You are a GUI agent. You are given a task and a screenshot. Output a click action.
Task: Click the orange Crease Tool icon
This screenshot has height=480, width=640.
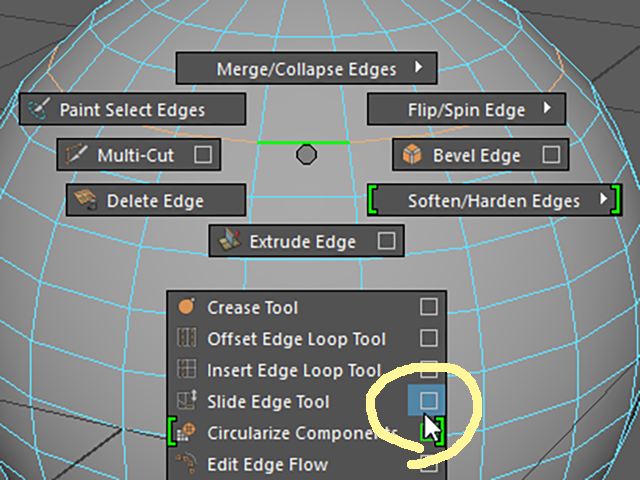[186, 306]
